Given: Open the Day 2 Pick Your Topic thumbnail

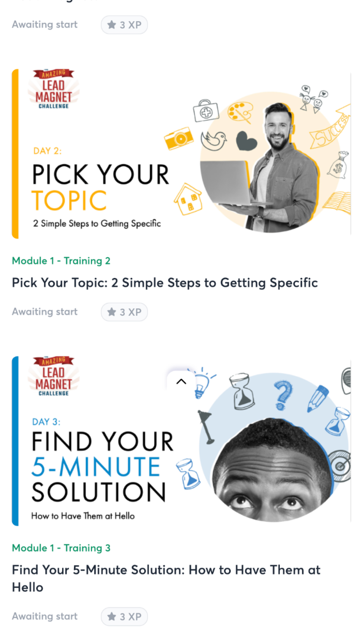Looking at the screenshot, I should click(x=181, y=154).
